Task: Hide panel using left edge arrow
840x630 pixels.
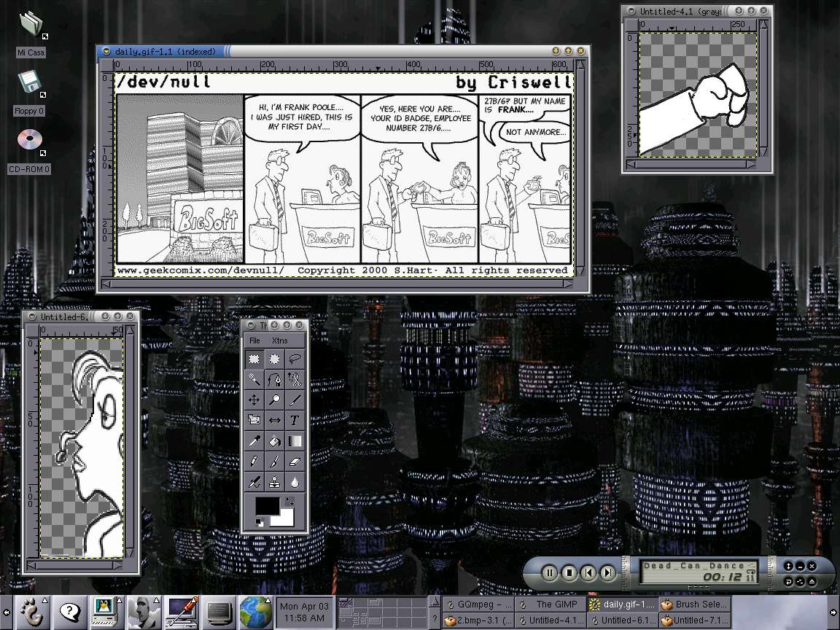Action: point(6,612)
